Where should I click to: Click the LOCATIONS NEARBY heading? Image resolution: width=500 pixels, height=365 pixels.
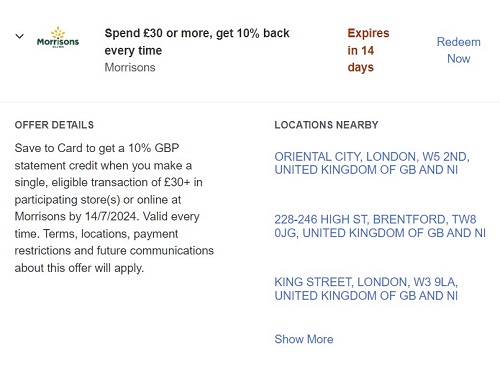[326, 125]
